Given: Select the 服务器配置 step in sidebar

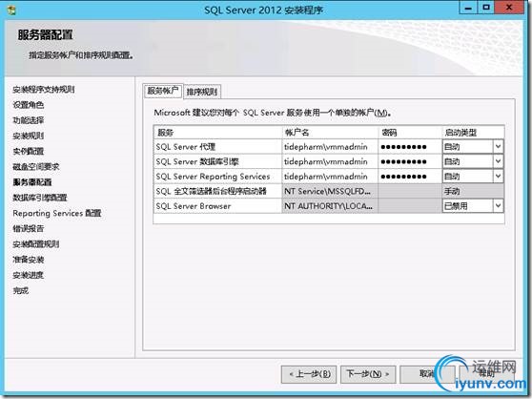Looking at the screenshot, I should point(32,182).
